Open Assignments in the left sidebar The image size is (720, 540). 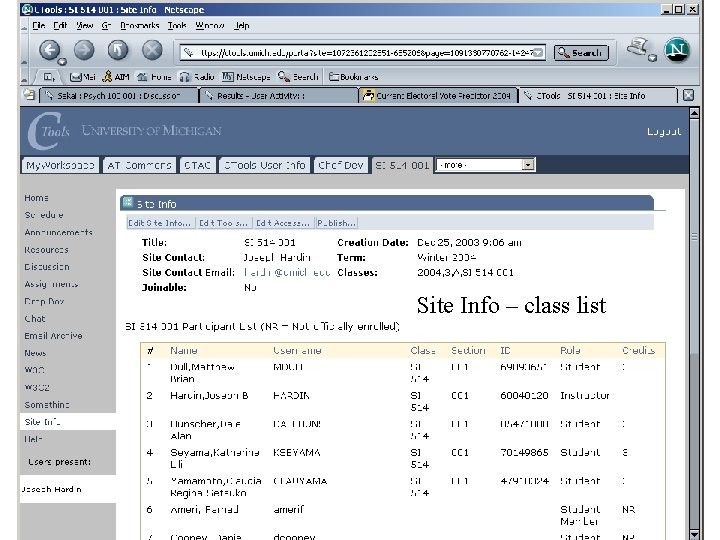pos(51,284)
